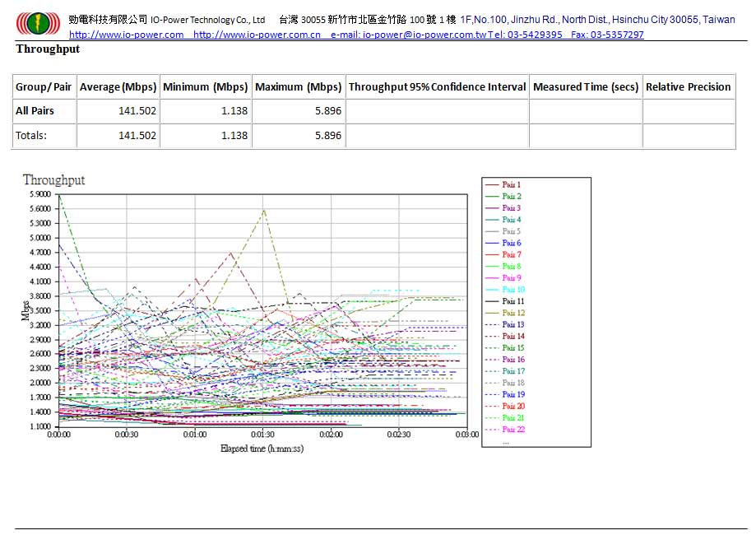Screen dimensions: 756x535
Task: Click the 1.138 minimum in All Pairs row
Action: [234, 110]
